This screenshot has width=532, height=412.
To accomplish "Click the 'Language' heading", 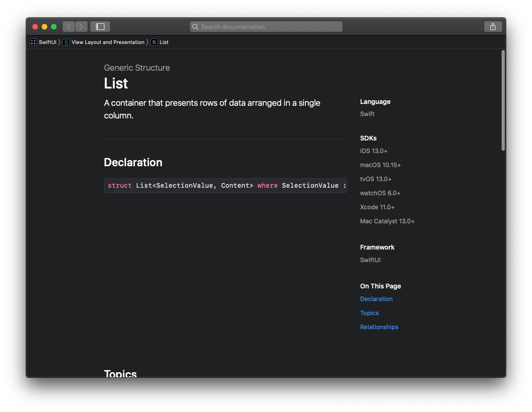I will pos(375,102).
